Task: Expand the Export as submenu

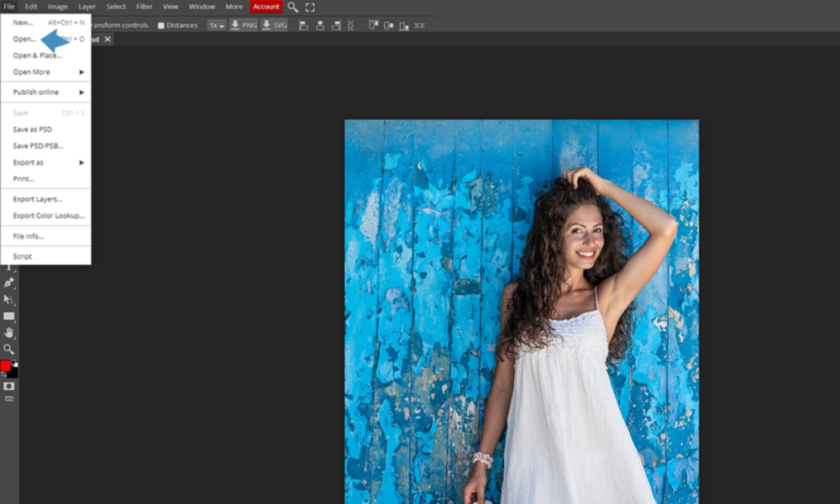Action: click(45, 162)
